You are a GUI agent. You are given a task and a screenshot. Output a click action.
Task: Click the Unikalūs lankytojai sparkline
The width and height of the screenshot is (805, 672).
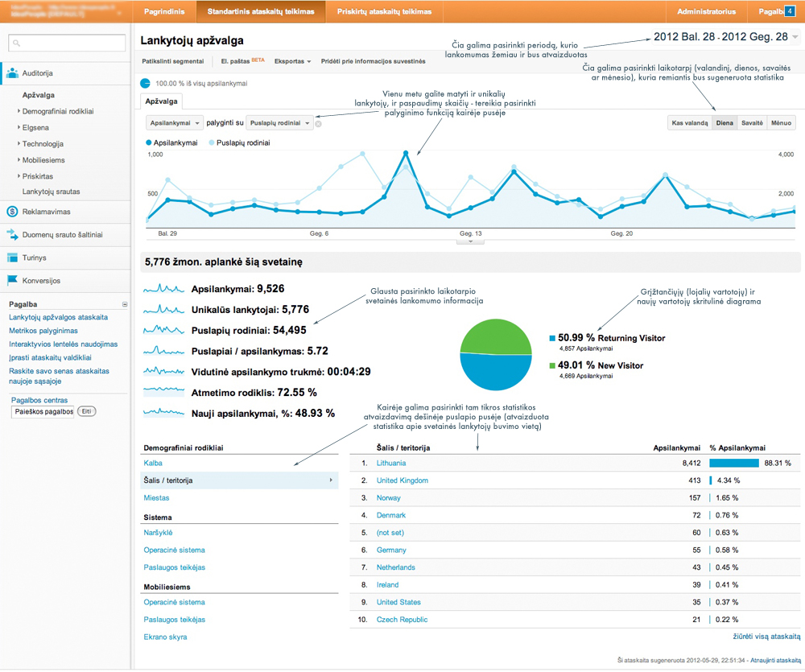click(x=163, y=310)
